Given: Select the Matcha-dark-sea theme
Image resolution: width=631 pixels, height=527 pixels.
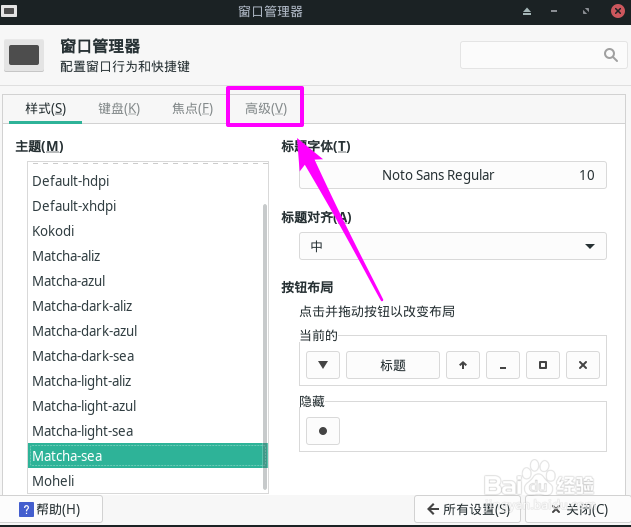Looking at the screenshot, I should pyautogui.click(x=147, y=356).
